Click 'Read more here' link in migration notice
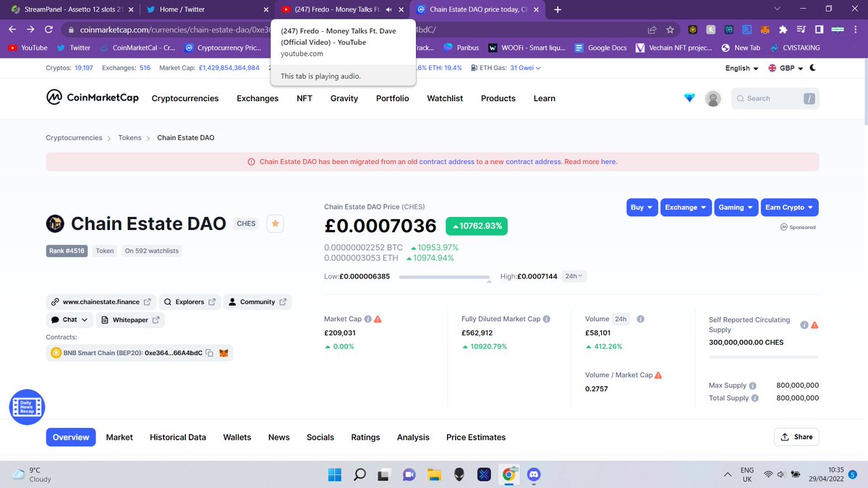868x488 pixels. 609,162
